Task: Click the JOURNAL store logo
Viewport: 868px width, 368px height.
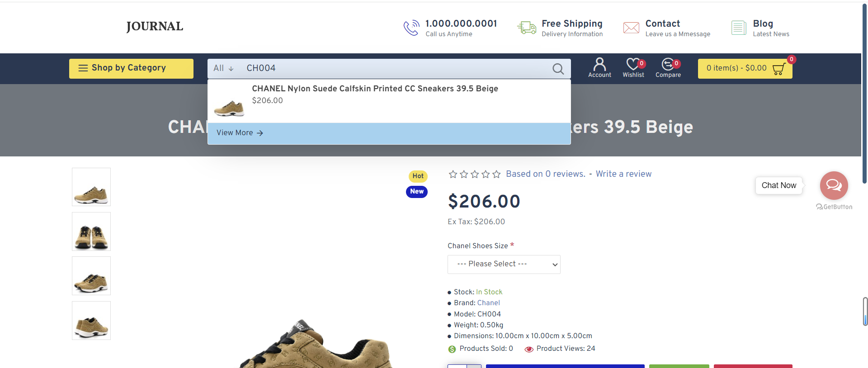Action: tap(155, 27)
